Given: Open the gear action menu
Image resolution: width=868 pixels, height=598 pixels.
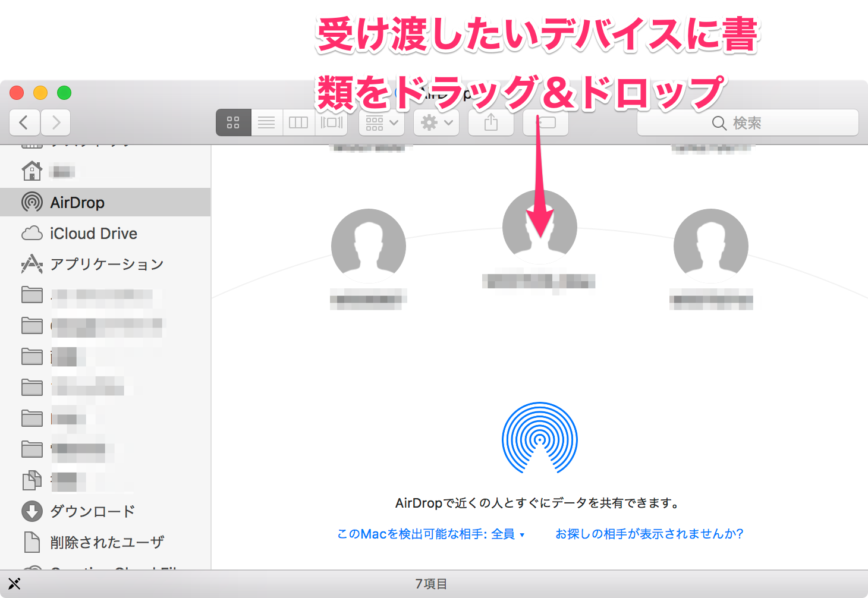Looking at the screenshot, I should (x=436, y=123).
